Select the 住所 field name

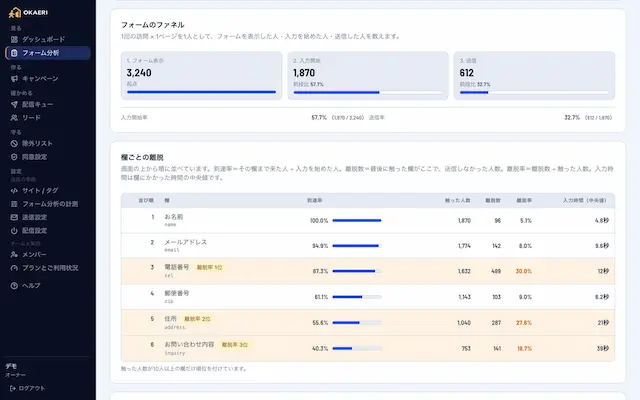[x=171, y=319]
